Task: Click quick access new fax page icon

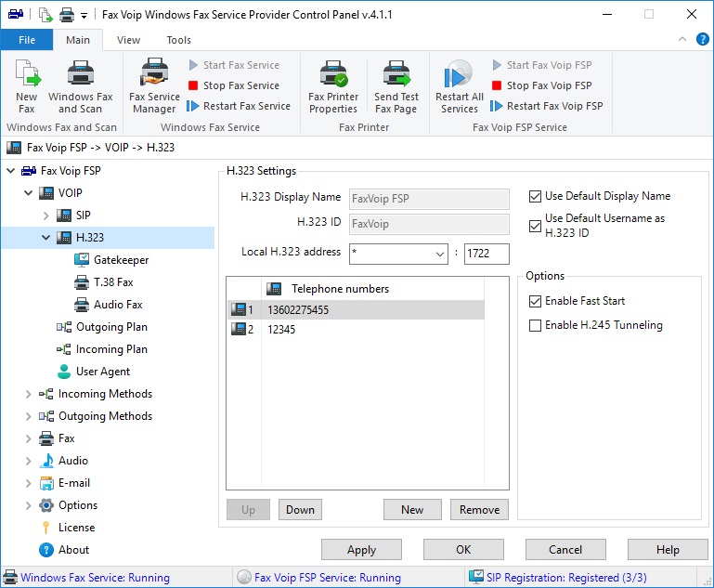Action: tap(45, 15)
